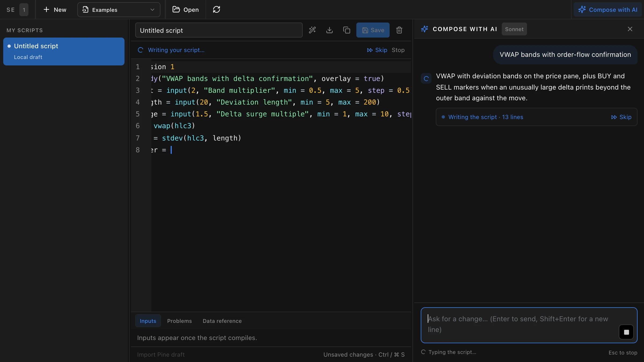Click the Save button
The height and width of the screenshot is (362, 644).
[373, 30]
